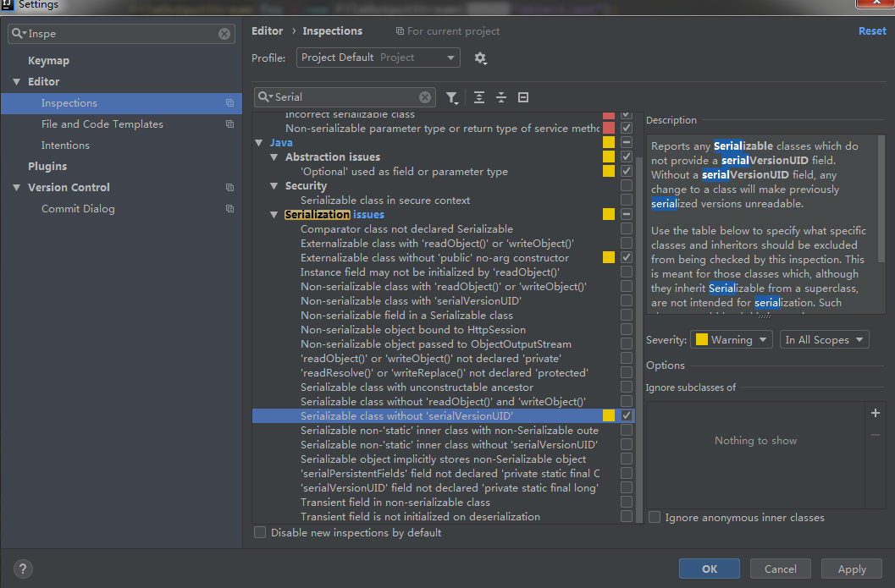Open help question mark button
895x588 pixels.
tap(23, 569)
